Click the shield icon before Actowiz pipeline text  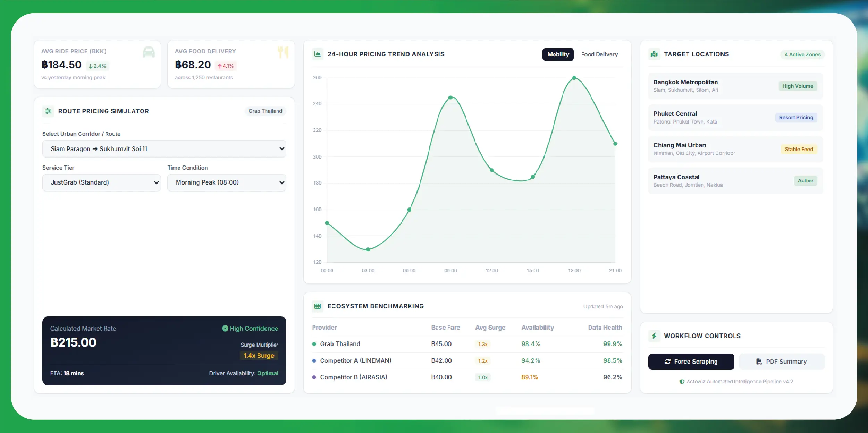click(x=682, y=382)
